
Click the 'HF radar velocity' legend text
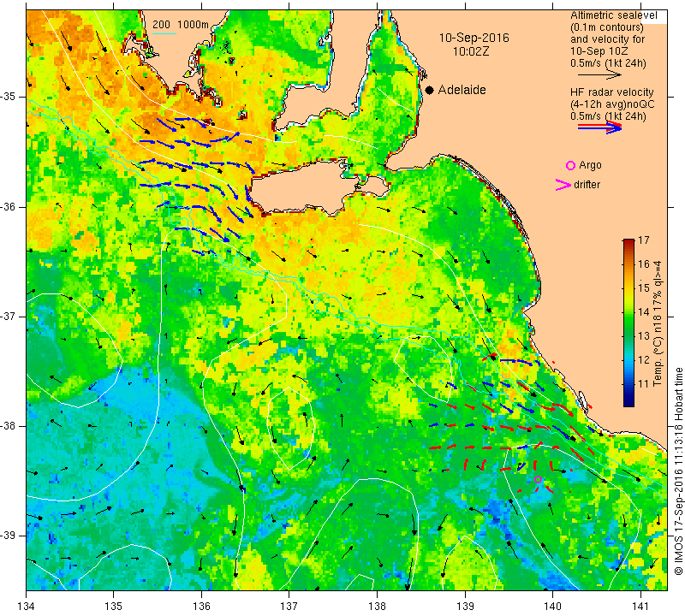(611, 92)
